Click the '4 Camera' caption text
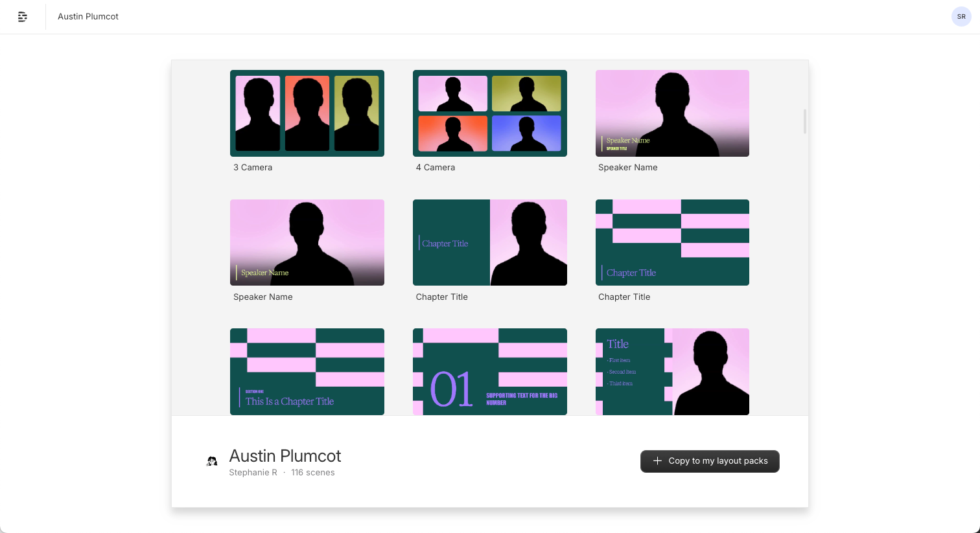The height and width of the screenshot is (533, 980). [436, 167]
